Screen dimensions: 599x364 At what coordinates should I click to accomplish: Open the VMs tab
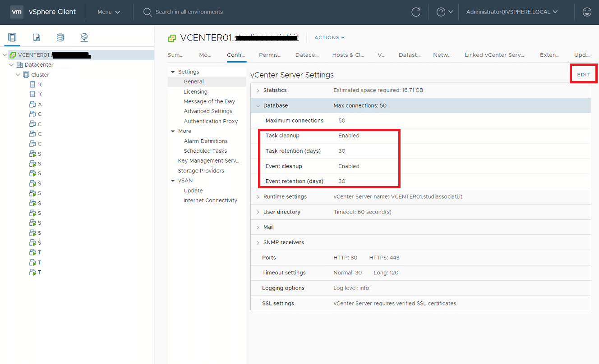click(x=382, y=55)
